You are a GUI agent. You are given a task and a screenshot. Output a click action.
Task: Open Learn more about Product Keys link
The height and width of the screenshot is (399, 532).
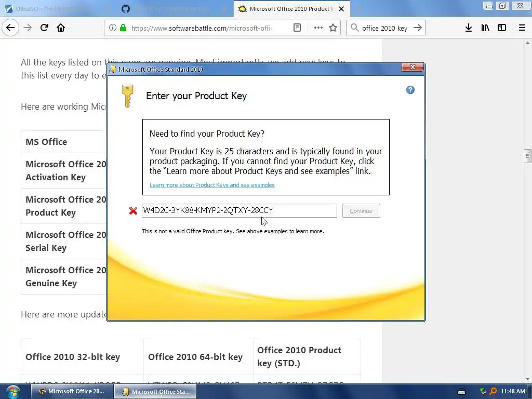212,185
